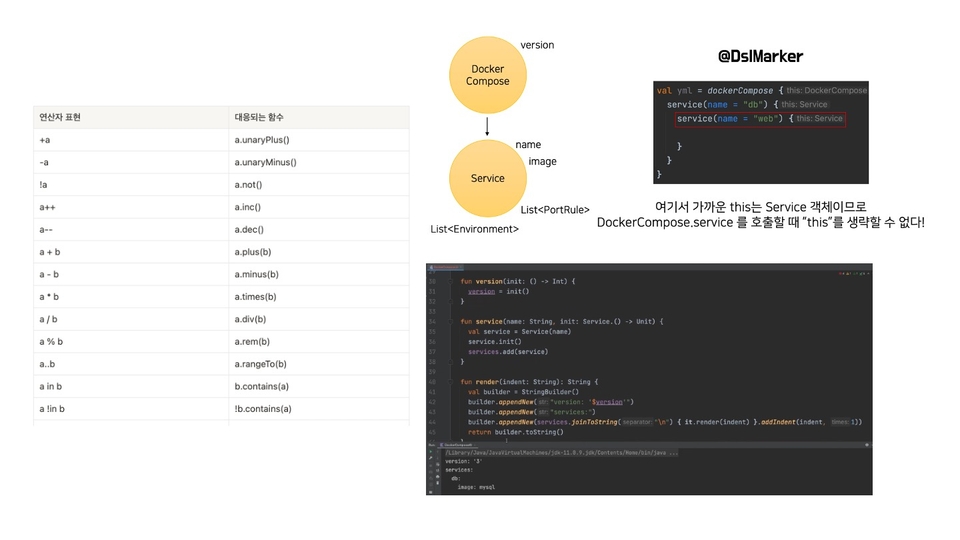Image resolution: width=960 pixels, height=540 pixels.
Task: Click the yellow Docker Compose circle
Action: [487, 75]
